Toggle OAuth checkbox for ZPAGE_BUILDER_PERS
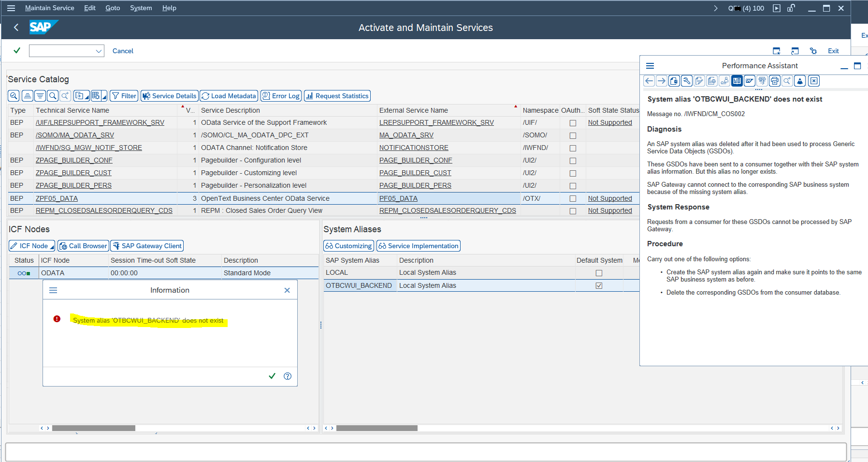The height and width of the screenshot is (462, 868). [573, 186]
